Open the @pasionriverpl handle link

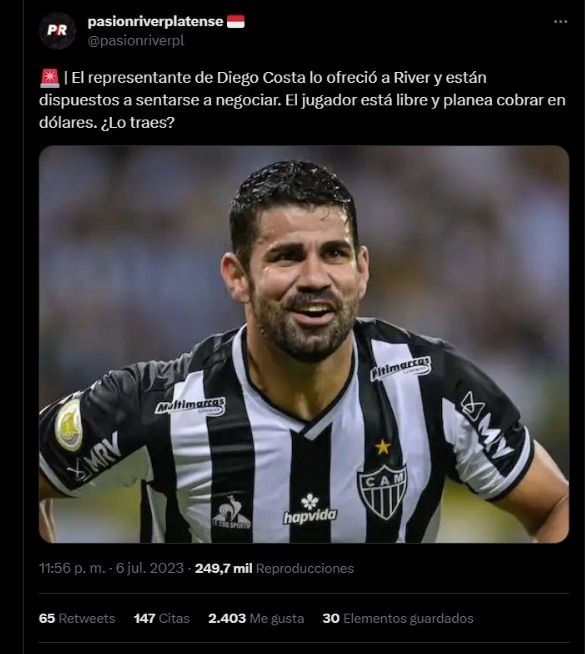pos(136,41)
